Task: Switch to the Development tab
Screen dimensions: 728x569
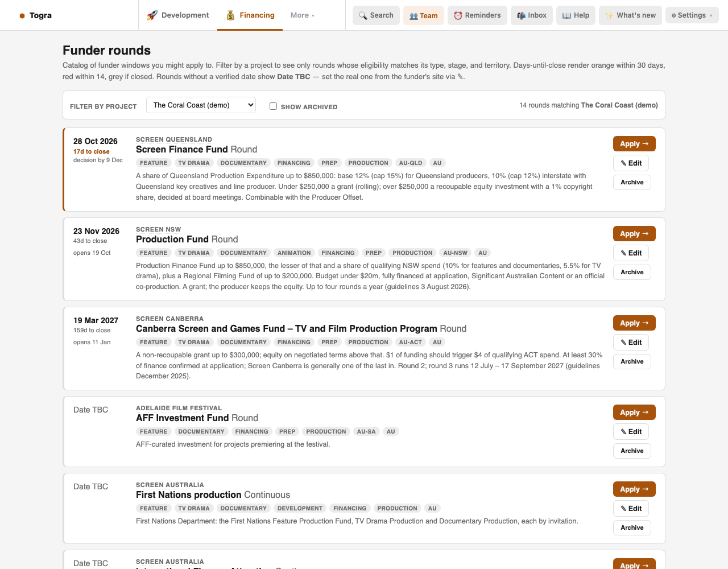Action: coord(177,15)
